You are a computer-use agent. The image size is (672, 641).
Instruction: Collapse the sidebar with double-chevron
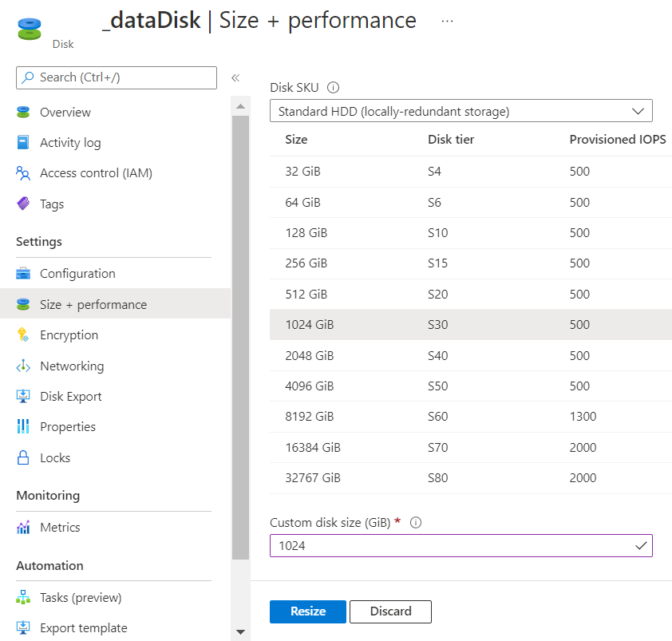click(x=235, y=77)
